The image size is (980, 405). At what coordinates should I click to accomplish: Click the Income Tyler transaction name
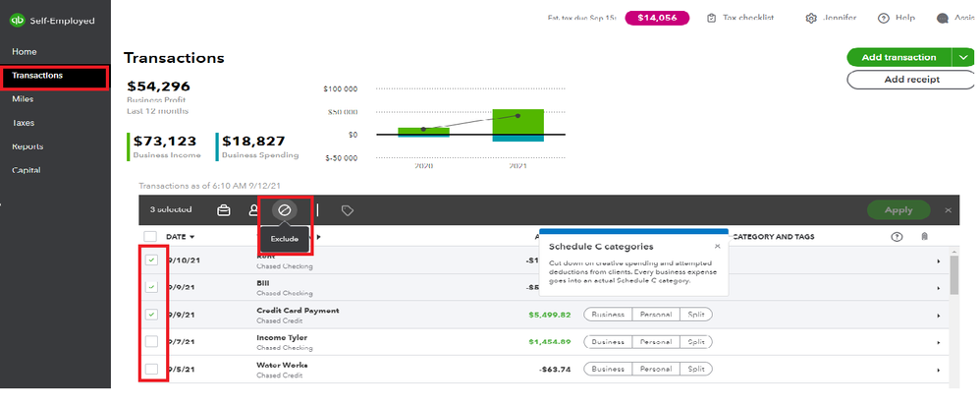click(x=282, y=338)
